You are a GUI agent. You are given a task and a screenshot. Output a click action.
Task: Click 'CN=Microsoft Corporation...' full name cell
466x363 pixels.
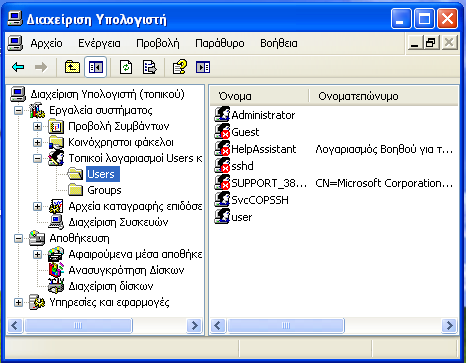click(384, 183)
